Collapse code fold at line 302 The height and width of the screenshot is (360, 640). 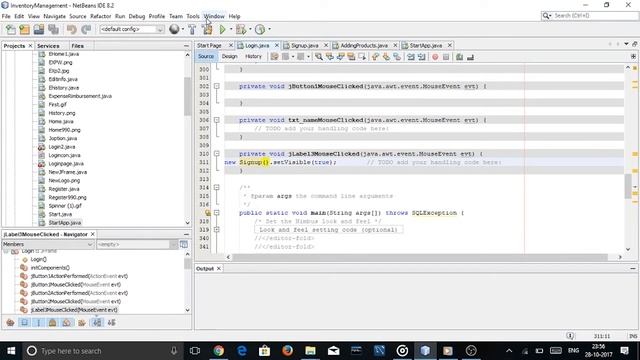[217, 86]
